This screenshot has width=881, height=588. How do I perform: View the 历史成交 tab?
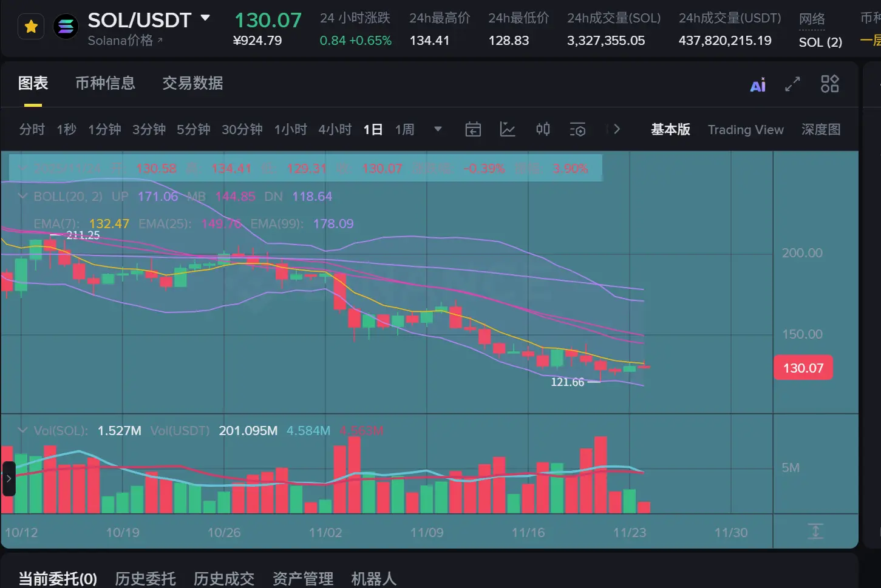[224, 578]
